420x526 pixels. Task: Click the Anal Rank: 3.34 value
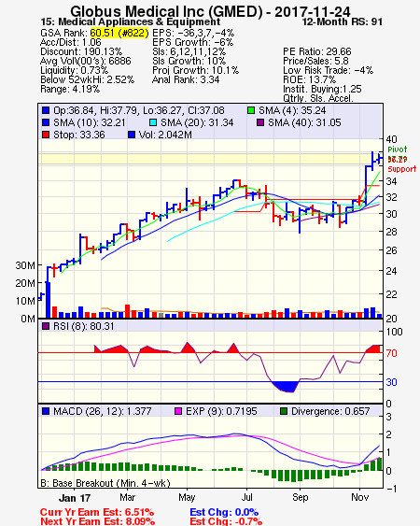(186, 79)
